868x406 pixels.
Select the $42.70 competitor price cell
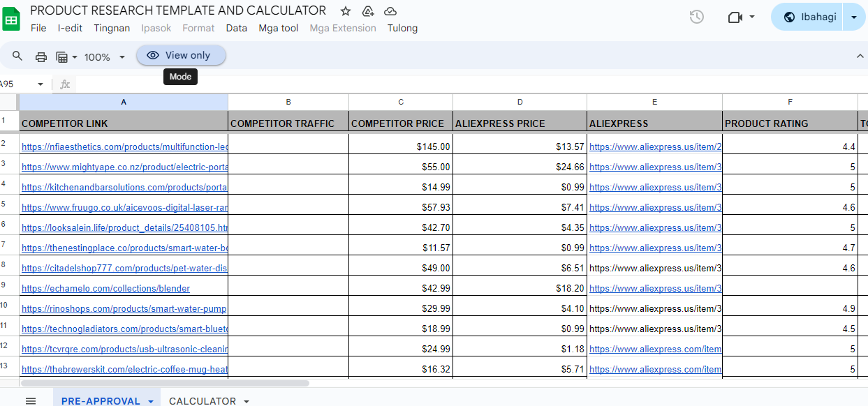[x=401, y=225]
